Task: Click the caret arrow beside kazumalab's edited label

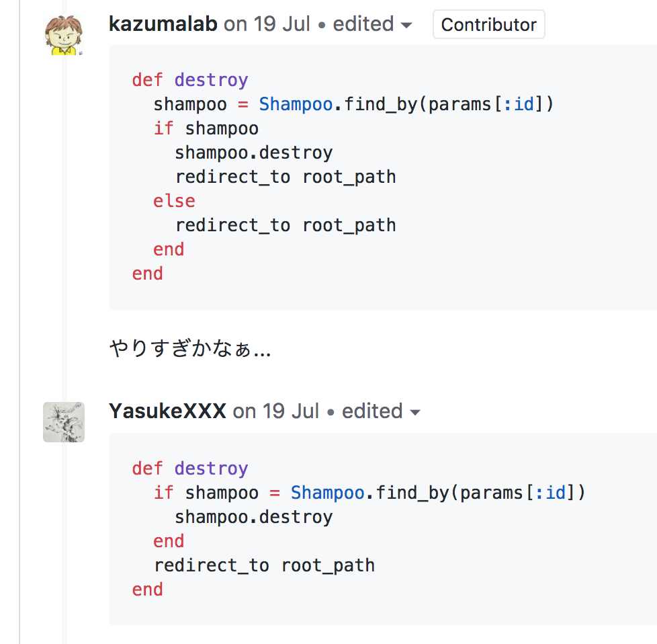Action: click(406, 26)
